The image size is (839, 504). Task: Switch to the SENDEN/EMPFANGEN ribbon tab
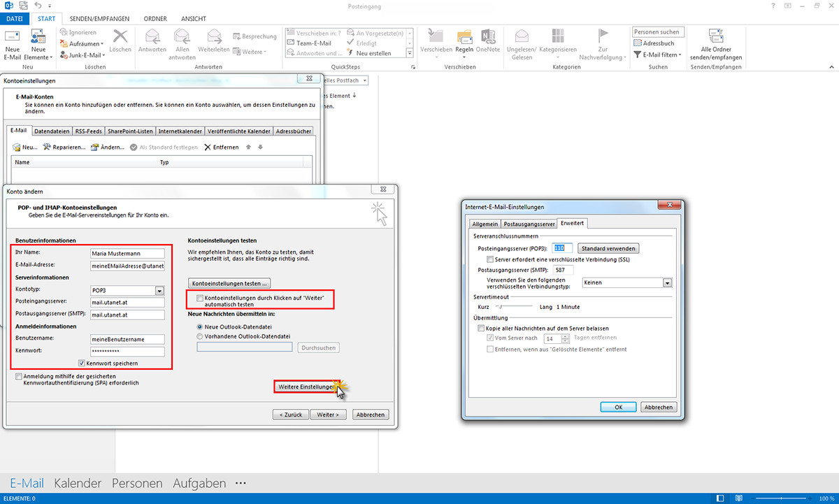point(99,19)
